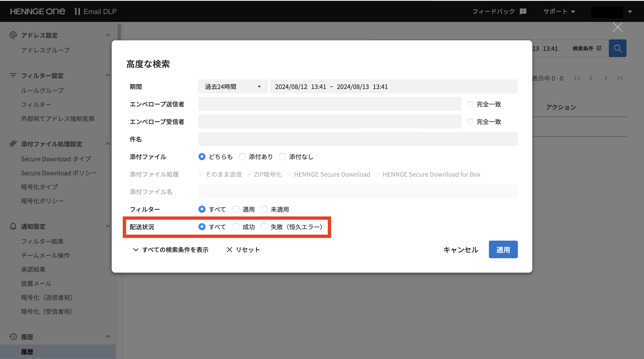Open 承認結果 in sidebar
The image size is (644, 359).
tap(33, 269)
